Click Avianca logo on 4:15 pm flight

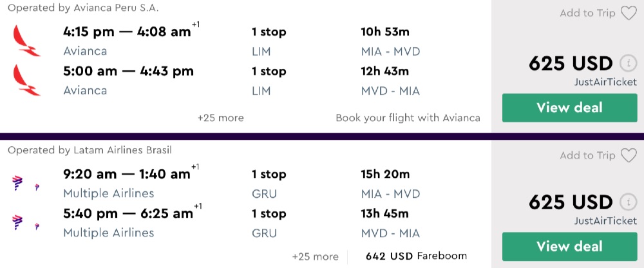click(26, 41)
